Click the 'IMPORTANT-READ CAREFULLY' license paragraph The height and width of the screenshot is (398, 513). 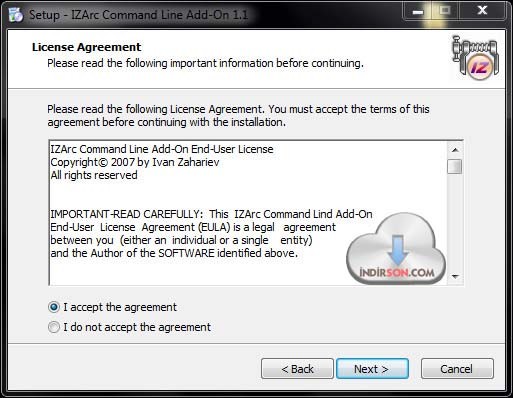point(211,234)
